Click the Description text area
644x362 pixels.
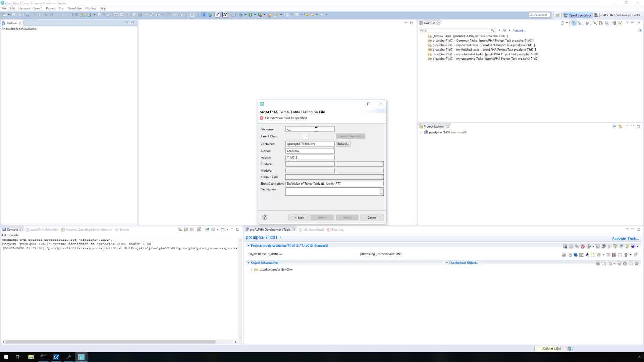[332, 191]
